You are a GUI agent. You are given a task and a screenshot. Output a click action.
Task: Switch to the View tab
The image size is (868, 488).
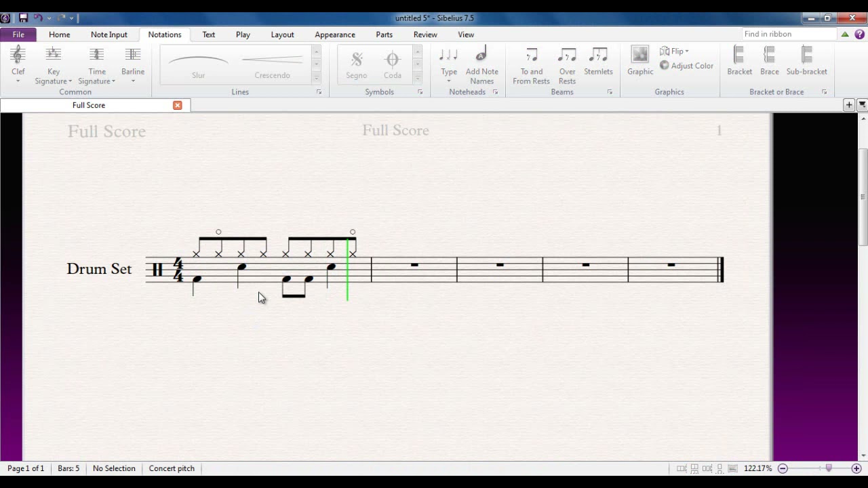tap(466, 35)
